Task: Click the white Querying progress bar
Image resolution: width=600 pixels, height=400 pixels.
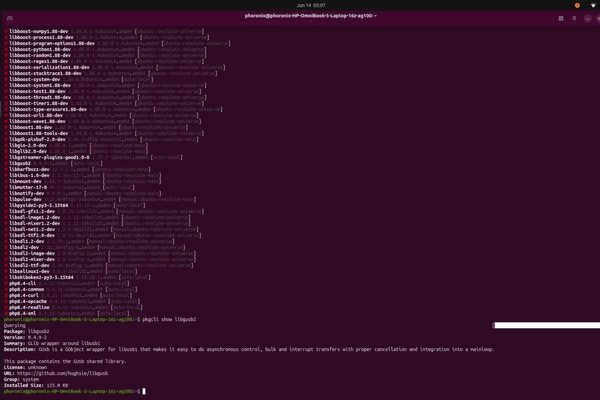Action: 546,325
